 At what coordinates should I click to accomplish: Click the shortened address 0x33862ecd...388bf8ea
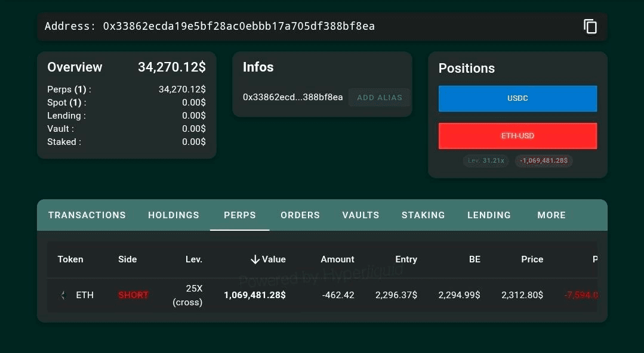[x=292, y=97]
